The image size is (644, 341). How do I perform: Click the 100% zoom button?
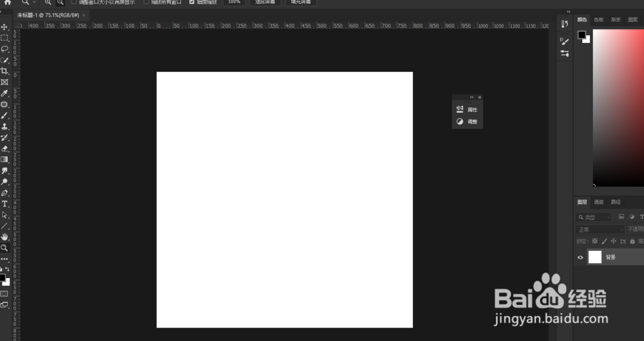234,2
